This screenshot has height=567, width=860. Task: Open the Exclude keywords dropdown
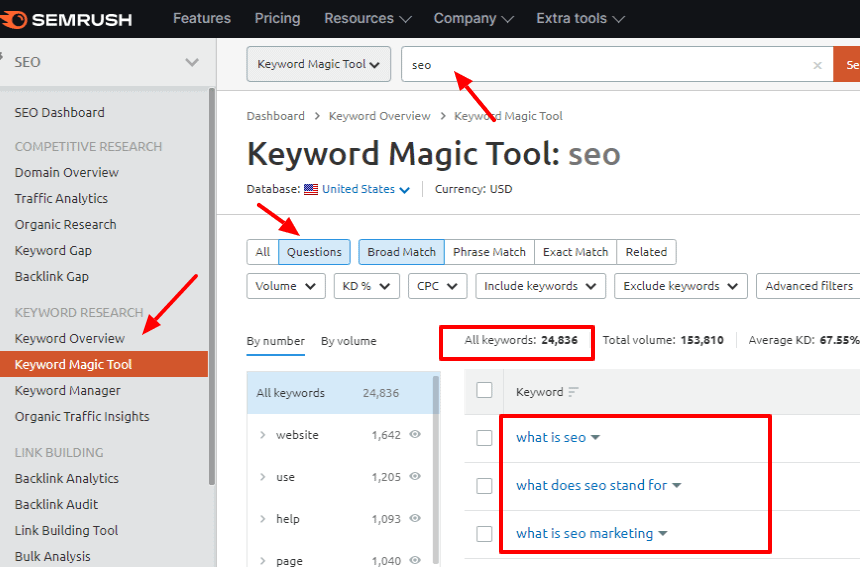coord(681,286)
